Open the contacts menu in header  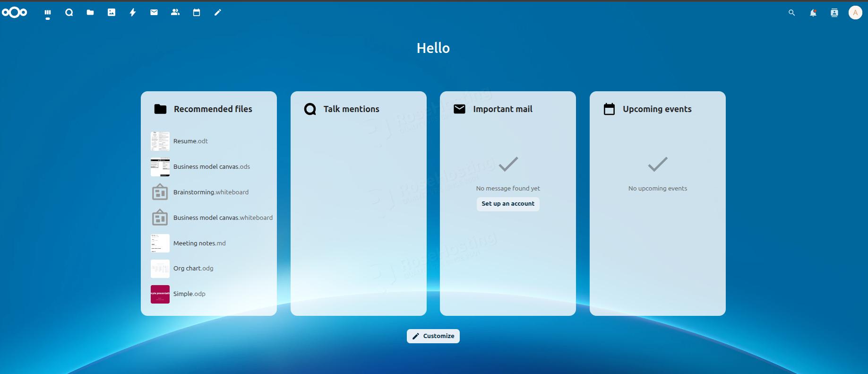[x=834, y=13]
